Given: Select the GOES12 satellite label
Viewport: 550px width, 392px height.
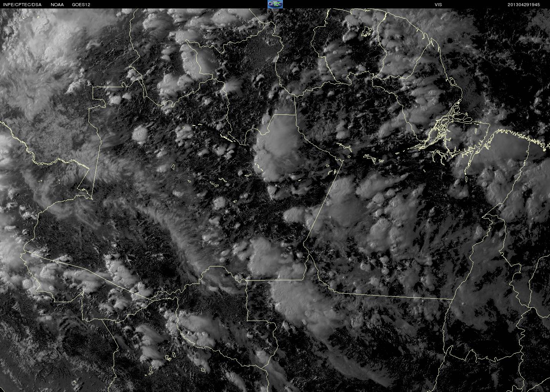Looking at the screenshot, I should point(81,5).
